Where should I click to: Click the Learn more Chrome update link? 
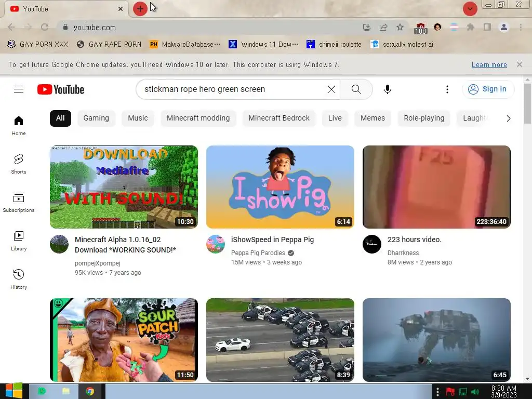[x=489, y=64]
